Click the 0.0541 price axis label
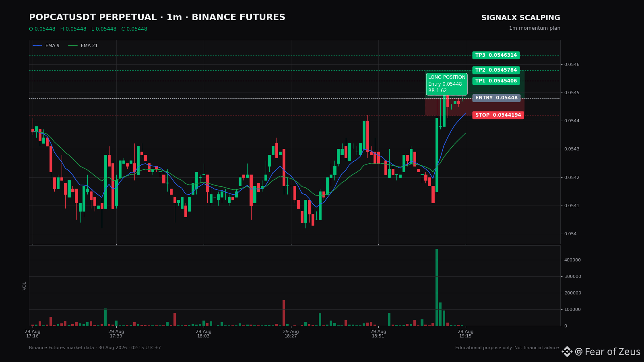 [x=572, y=206]
